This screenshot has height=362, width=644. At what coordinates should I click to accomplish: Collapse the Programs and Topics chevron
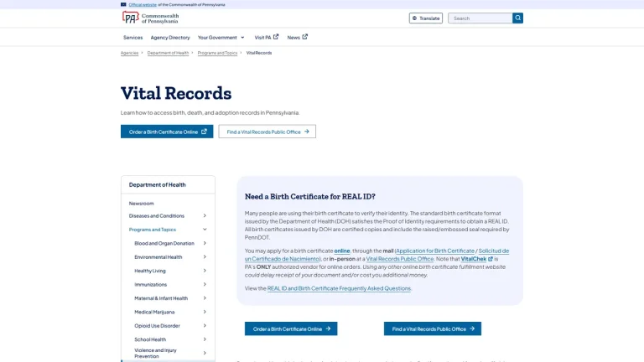[x=205, y=230]
